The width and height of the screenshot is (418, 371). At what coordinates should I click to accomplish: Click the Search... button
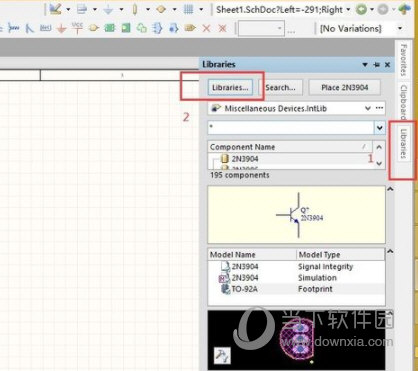(280, 88)
